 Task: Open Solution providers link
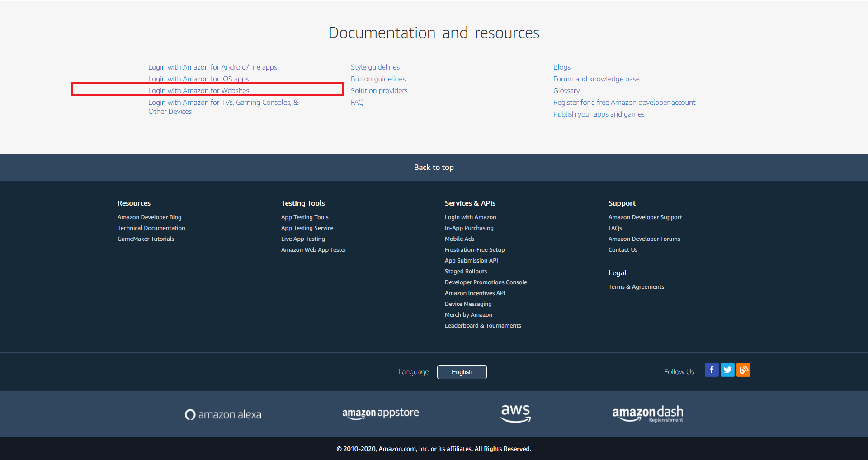point(379,90)
